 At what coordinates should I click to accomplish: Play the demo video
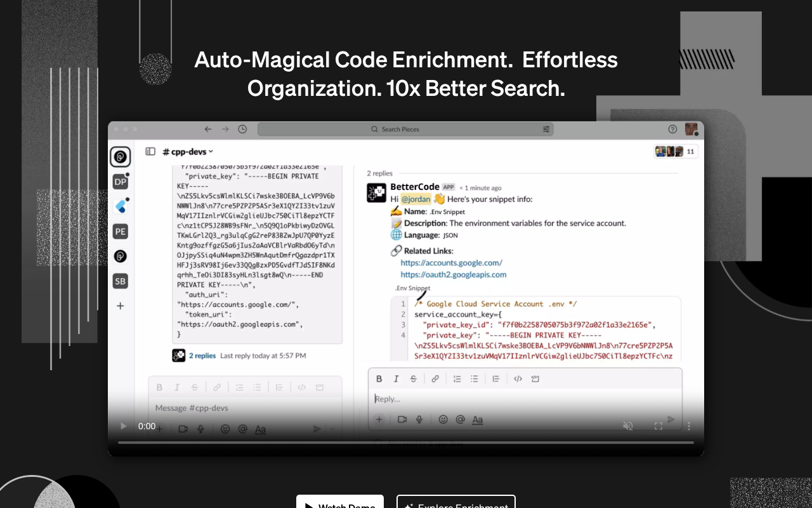[124, 426]
